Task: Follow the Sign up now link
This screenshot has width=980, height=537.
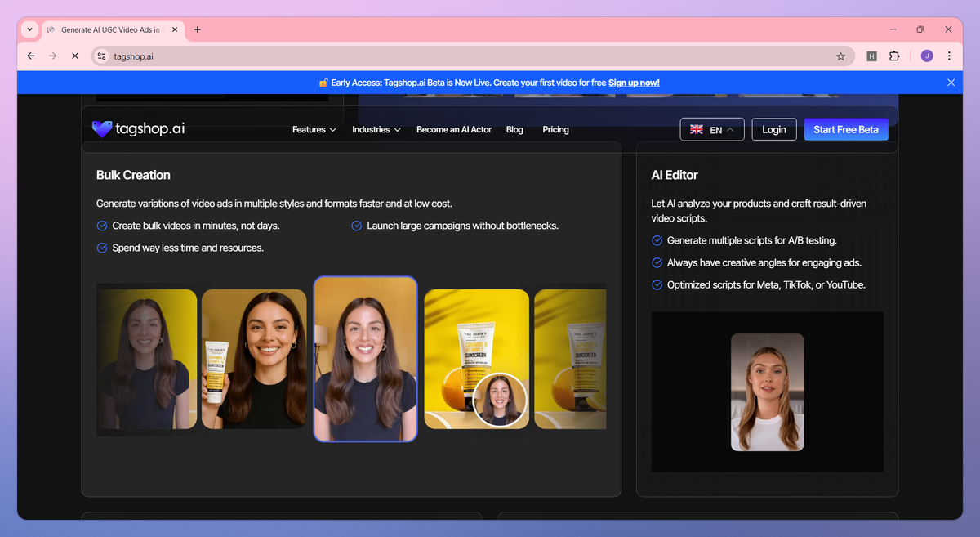Action: pos(634,83)
